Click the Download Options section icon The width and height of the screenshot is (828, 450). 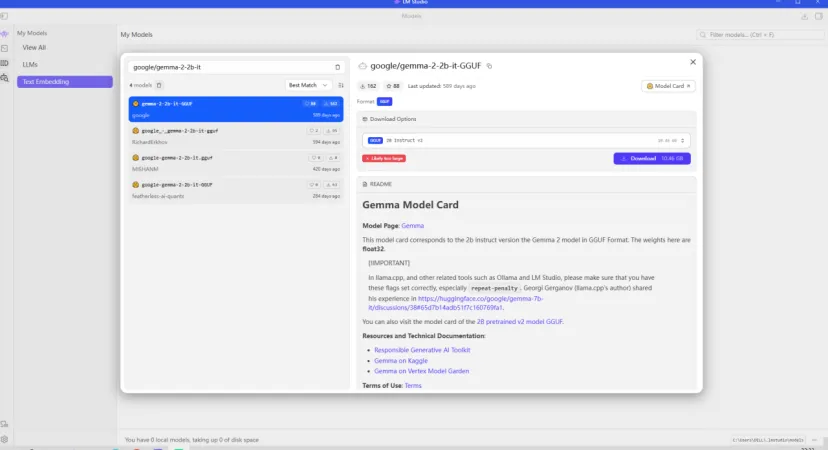(365, 119)
